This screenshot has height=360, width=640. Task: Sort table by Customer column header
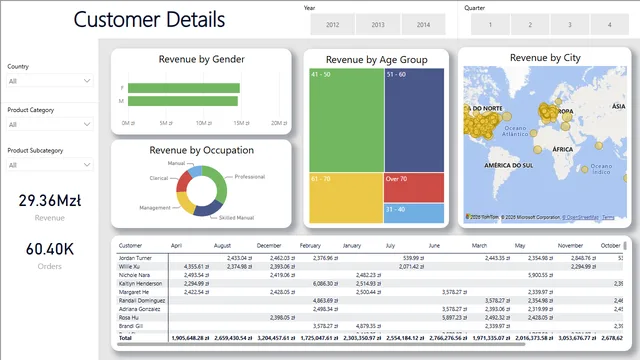tap(130, 245)
